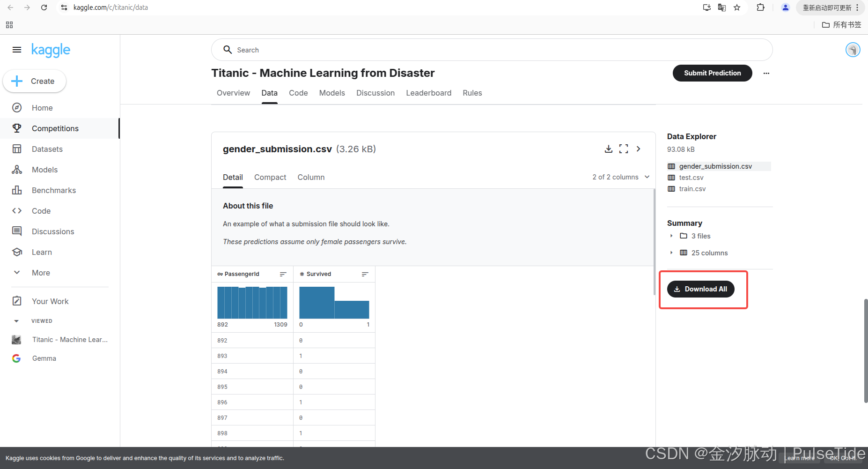This screenshot has height=469, width=868.
Task: Click the Your Work icon
Action: click(x=17, y=301)
